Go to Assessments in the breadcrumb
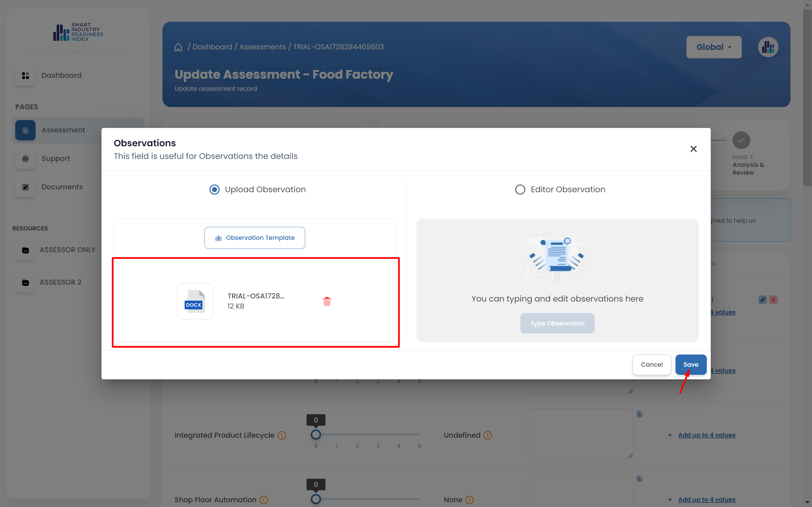Image resolution: width=812 pixels, height=507 pixels. [x=262, y=47]
